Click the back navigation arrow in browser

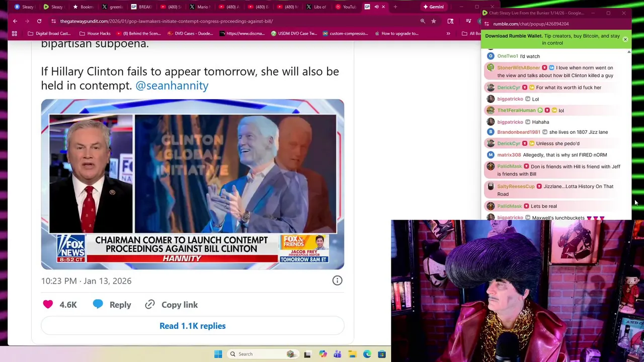[x=15, y=21]
